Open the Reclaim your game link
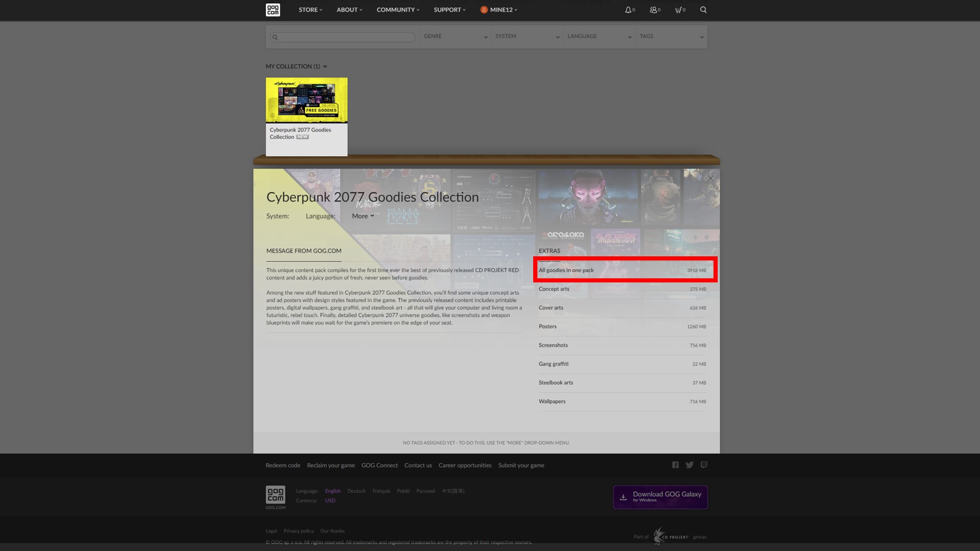 pyautogui.click(x=331, y=465)
